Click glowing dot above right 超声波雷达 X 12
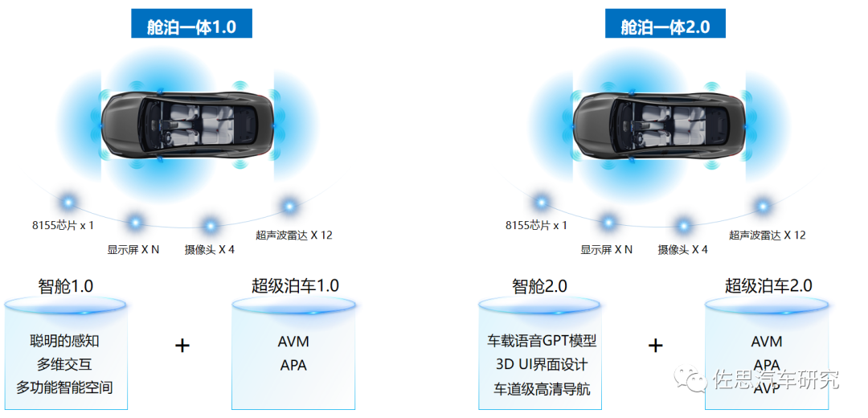The image size is (868, 418). [763, 207]
